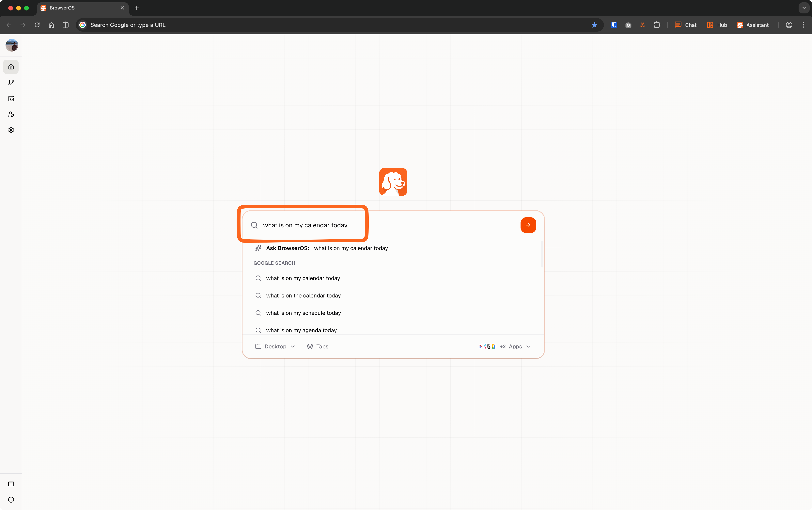
Task: Choose 'what is on my schedule today' suggestion
Action: click(303, 313)
